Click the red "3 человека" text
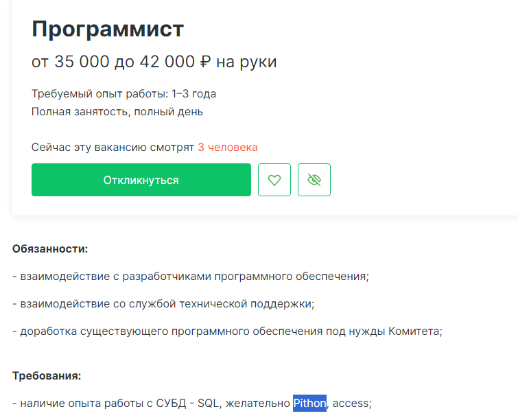518x420 pixels. click(x=228, y=147)
